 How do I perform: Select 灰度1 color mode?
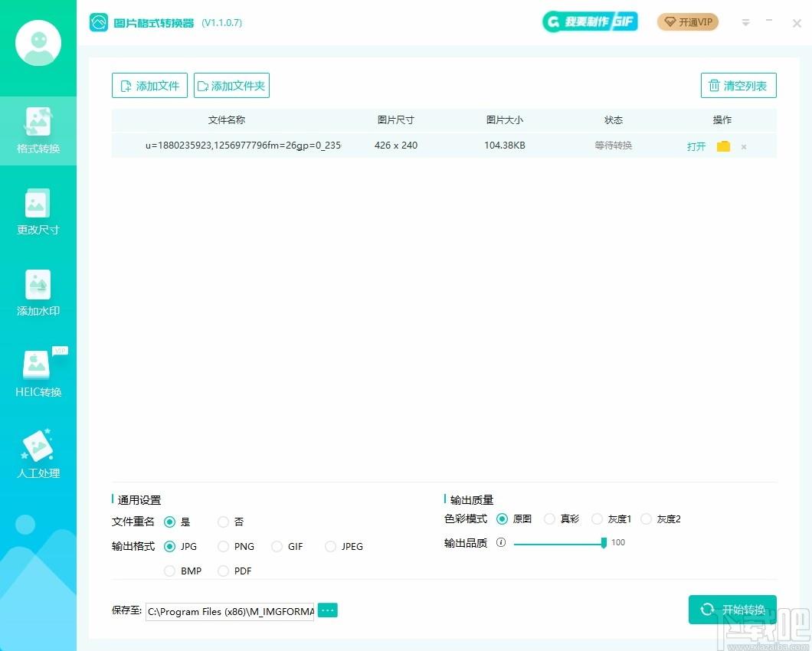click(597, 519)
